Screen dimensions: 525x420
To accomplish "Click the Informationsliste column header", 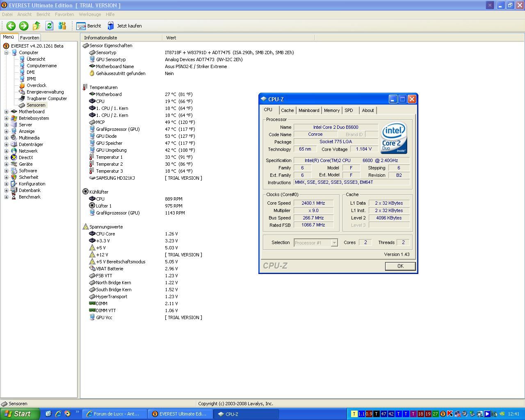I will tap(121, 37).
